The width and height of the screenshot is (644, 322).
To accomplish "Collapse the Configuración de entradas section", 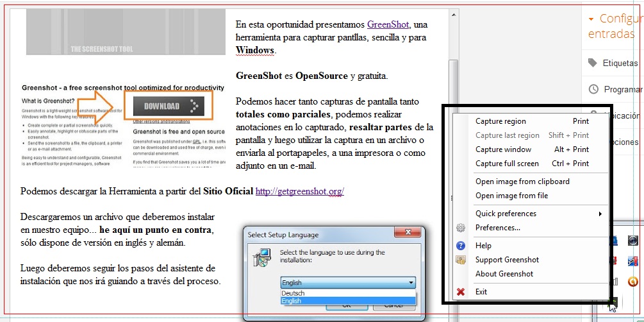I will point(591,19).
